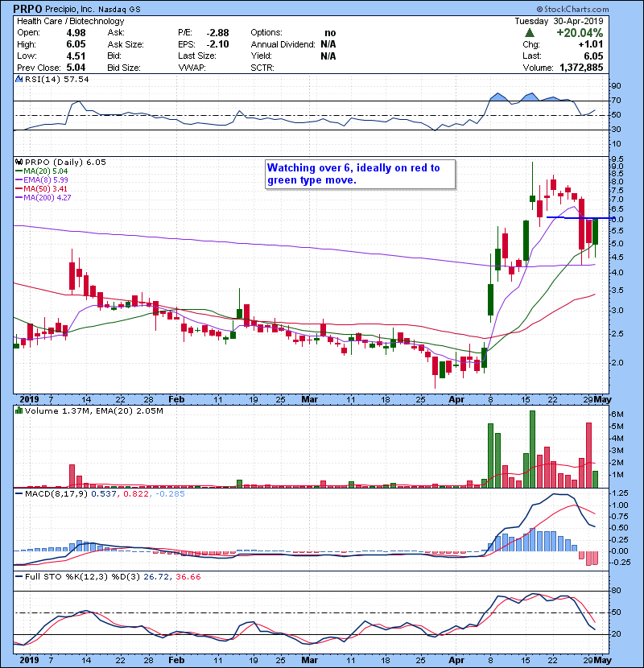The width and height of the screenshot is (644, 668).
Task: Click the P/E value -2.88
Action: click(218, 33)
